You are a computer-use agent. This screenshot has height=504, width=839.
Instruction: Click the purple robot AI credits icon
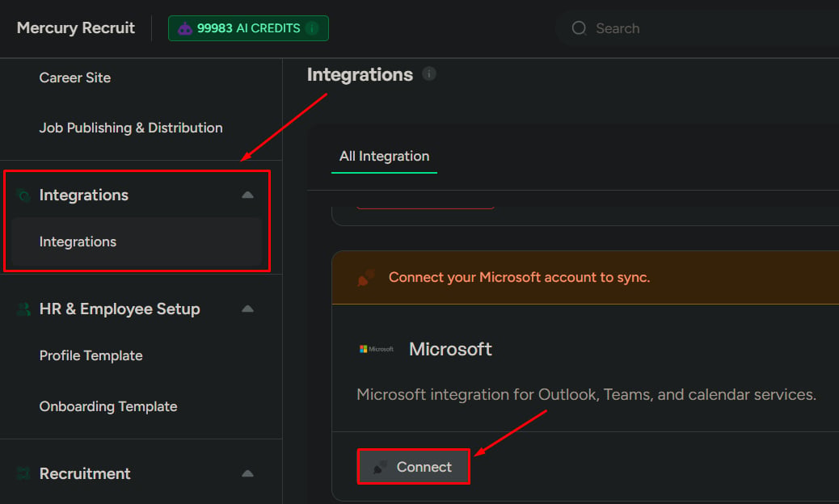click(x=185, y=28)
